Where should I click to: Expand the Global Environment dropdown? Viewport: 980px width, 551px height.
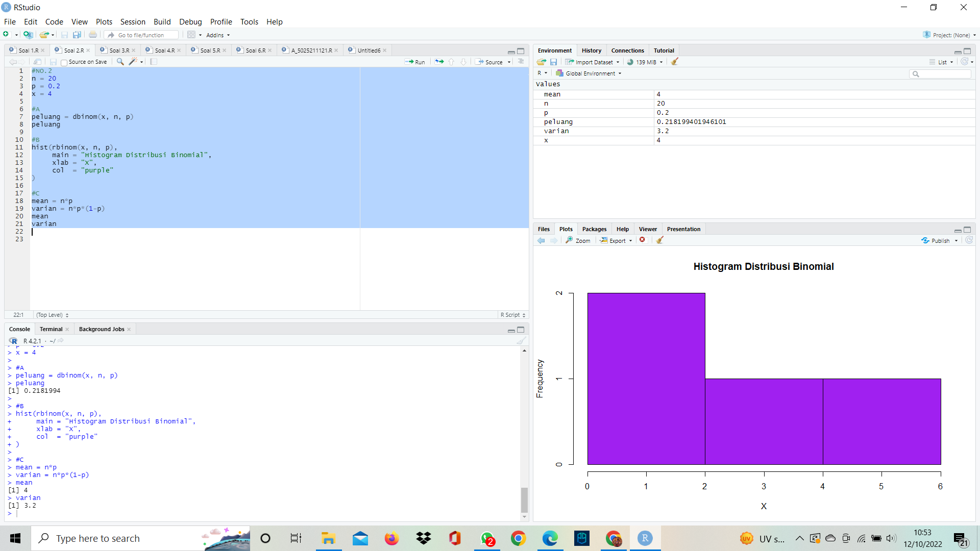(x=590, y=73)
